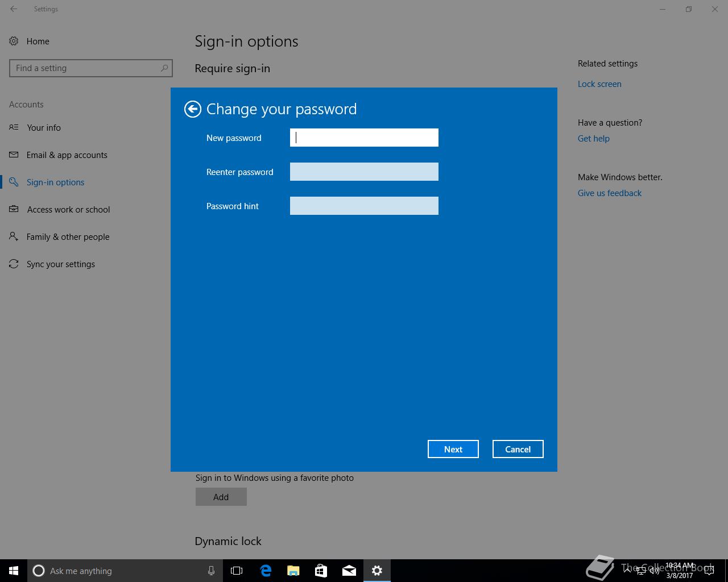Open the Mail app on the taskbar
The height and width of the screenshot is (582, 728).
[349, 571]
